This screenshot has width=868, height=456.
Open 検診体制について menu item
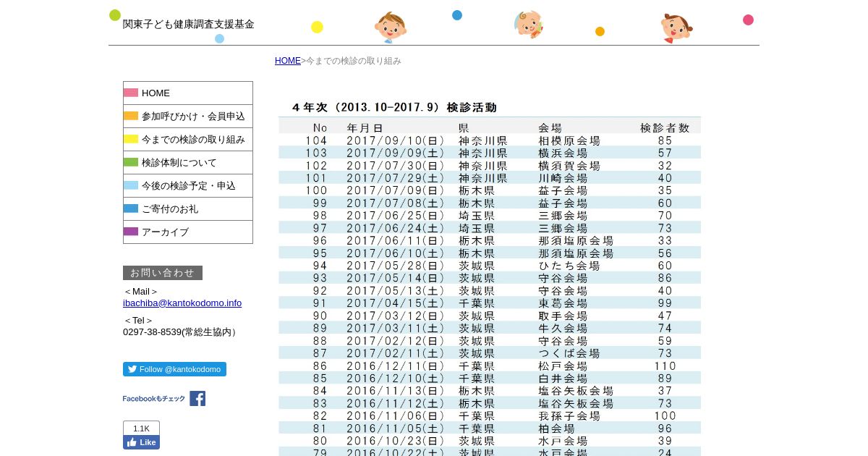188,162
